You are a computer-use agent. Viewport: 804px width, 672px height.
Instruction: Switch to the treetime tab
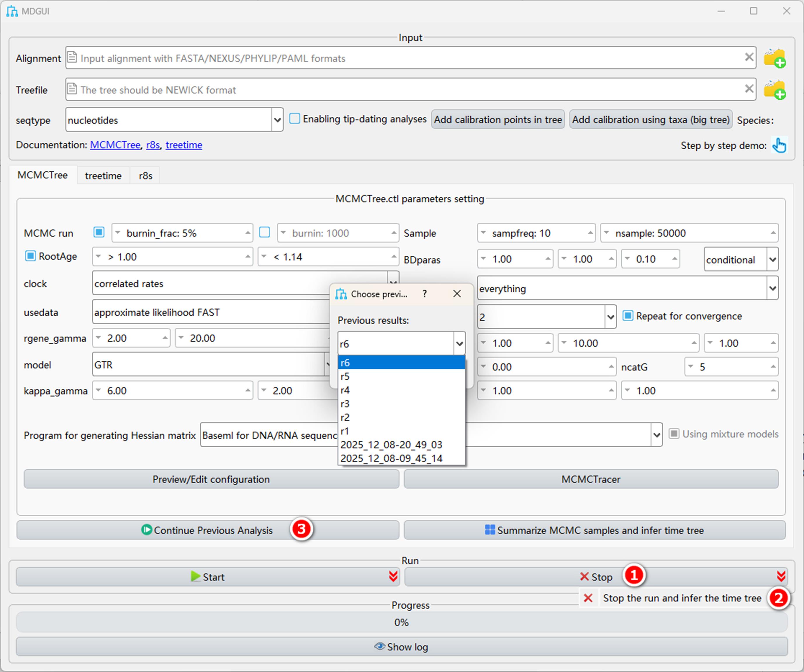(103, 176)
